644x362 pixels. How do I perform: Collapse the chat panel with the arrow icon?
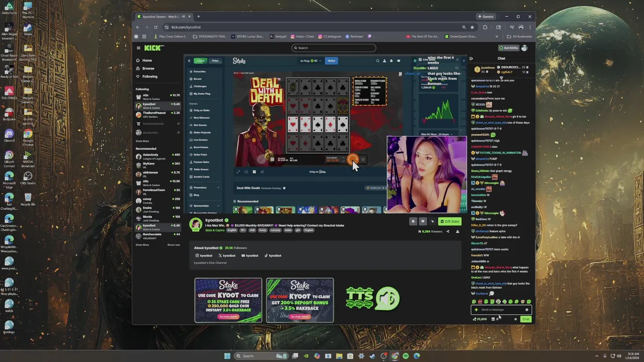click(x=471, y=58)
